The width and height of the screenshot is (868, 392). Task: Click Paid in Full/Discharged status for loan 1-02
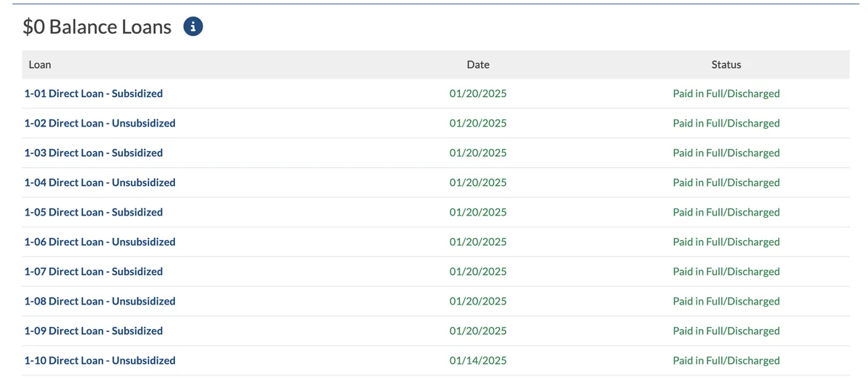pos(726,123)
